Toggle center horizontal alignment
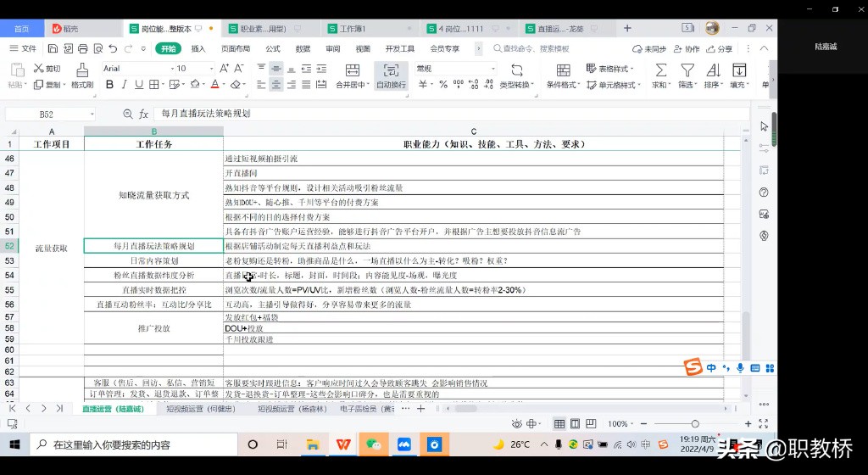This screenshot has height=475, width=868. (276, 85)
